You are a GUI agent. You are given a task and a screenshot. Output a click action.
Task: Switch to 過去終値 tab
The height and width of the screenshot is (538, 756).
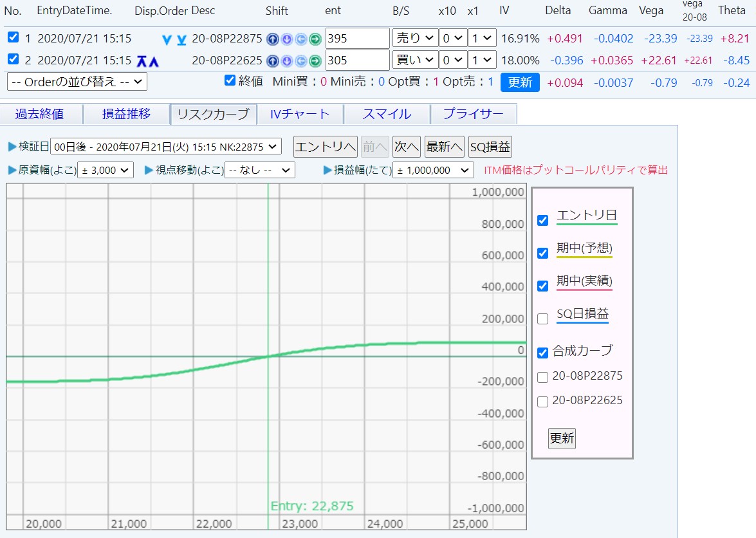(x=40, y=115)
